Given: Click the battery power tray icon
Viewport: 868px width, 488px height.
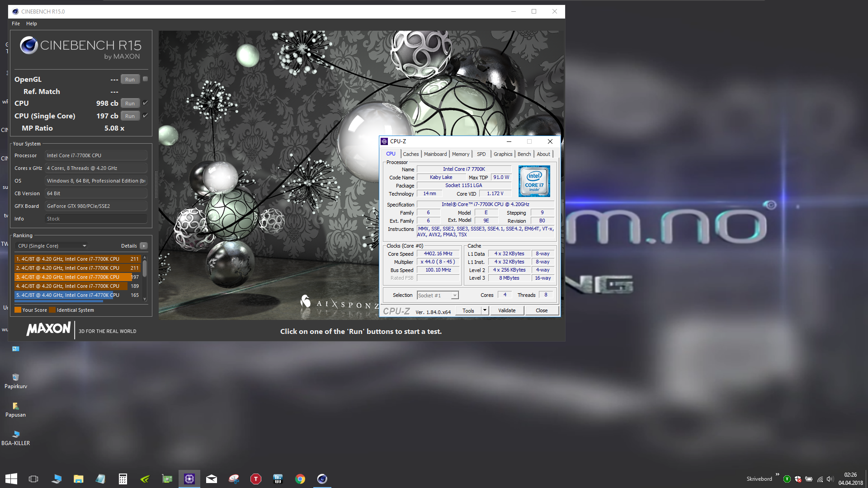Looking at the screenshot, I should (x=809, y=479).
